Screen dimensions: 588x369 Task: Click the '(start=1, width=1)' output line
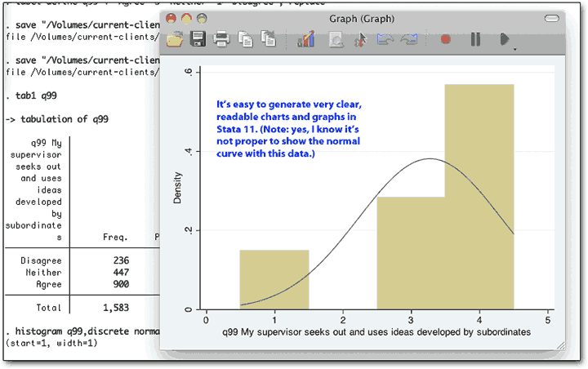point(51,343)
